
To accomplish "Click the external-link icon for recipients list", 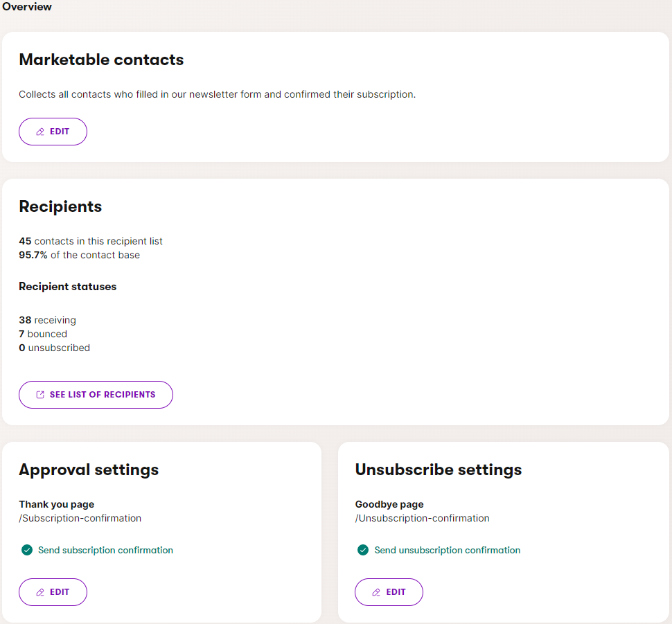I will [x=40, y=395].
